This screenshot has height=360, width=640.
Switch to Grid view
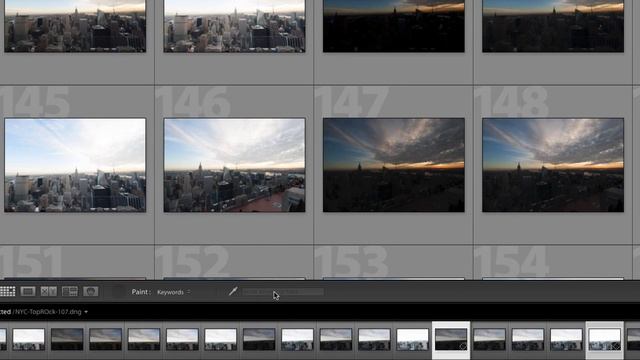7,291
